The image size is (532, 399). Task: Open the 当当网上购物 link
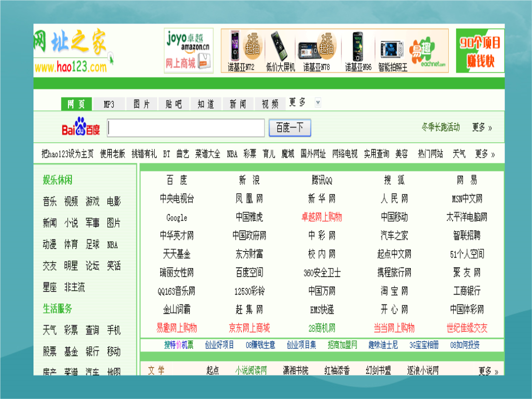pos(394,328)
